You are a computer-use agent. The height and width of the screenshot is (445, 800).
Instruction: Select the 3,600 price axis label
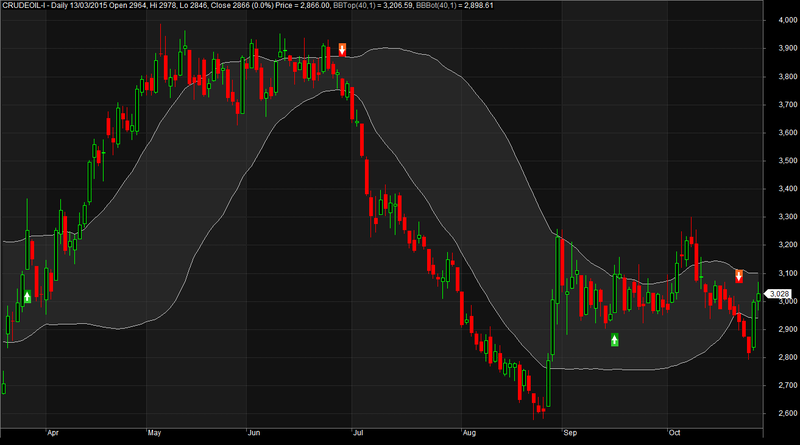pyautogui.click(x=788, y=133)
